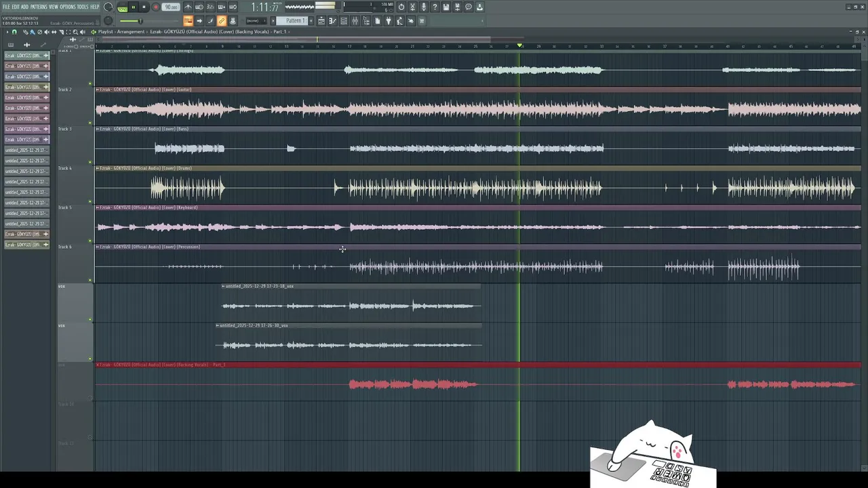Click the microphone audio recording icon
The image size is (868, 488).
click(424, 7)
